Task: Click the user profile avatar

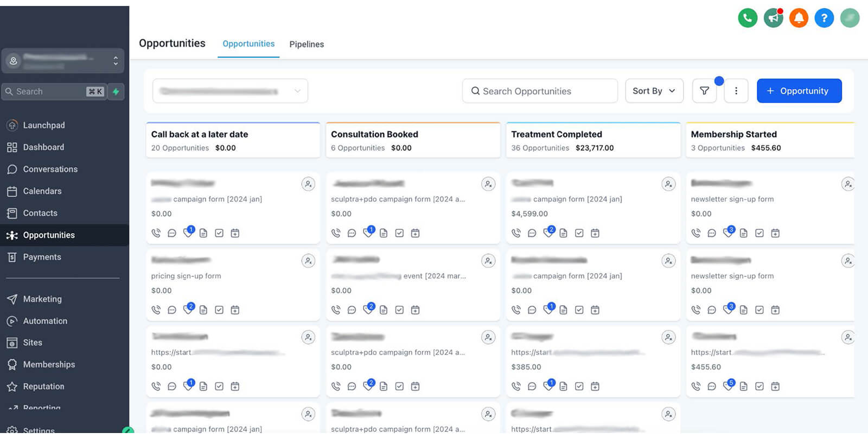Action: click(850, 18)
